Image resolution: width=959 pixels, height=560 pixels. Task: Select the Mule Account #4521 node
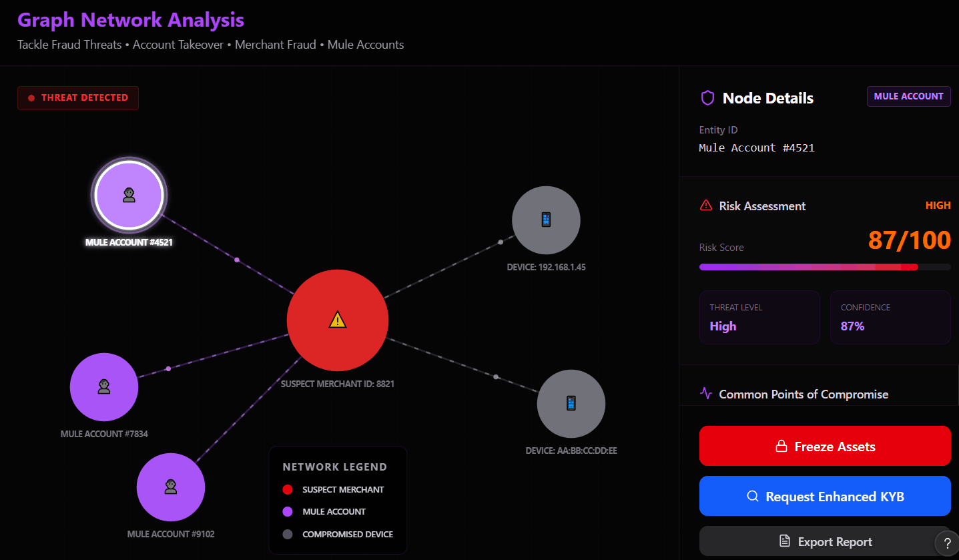[129, 195]
